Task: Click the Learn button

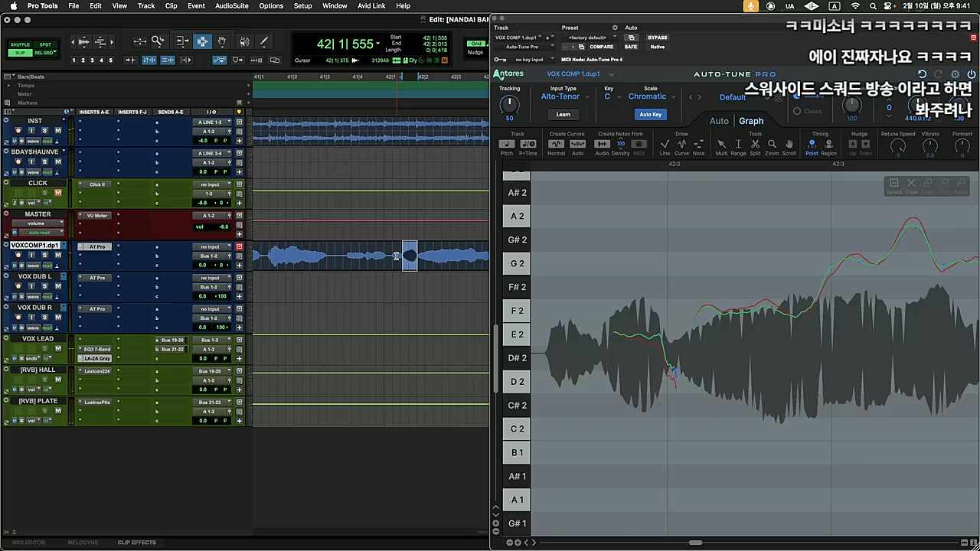Action: pos(563,114)
